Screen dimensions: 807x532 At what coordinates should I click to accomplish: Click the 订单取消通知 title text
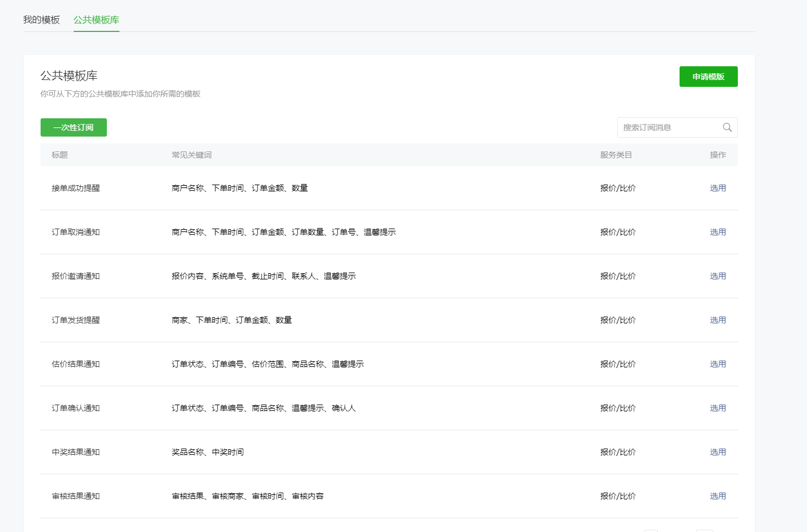click(x=75, y=232)
